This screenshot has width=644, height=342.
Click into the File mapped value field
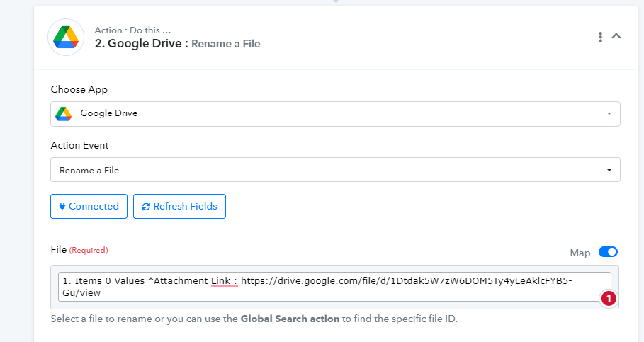[x=334, y=287]
